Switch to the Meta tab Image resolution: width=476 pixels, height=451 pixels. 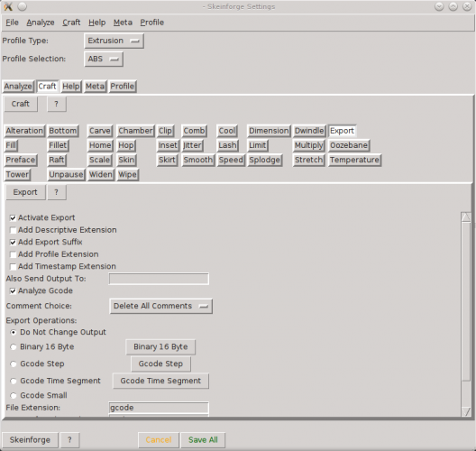pyautogui.click(x=95, y=87)
